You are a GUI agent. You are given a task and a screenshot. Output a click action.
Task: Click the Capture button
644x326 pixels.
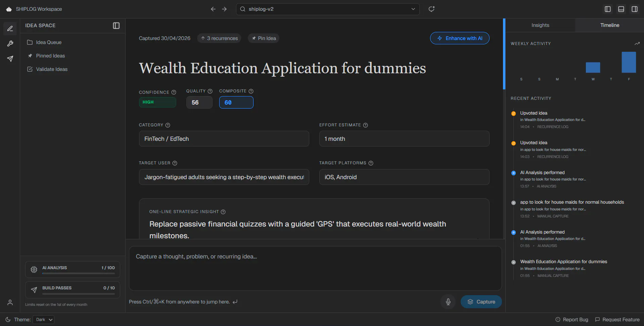pos(481,302)
